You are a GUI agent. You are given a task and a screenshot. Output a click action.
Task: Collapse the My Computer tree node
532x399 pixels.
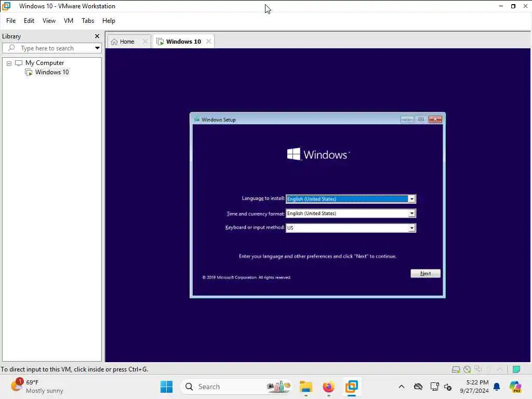click(9, 63)
